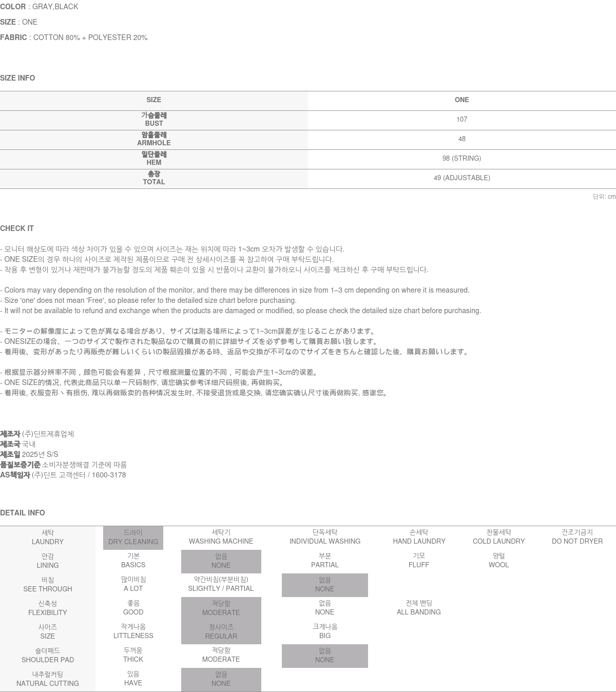Image resolution: width=616 pixels, height=692 pixels.
Task: Click the CHECK IT heading
Action: point(17,228)
